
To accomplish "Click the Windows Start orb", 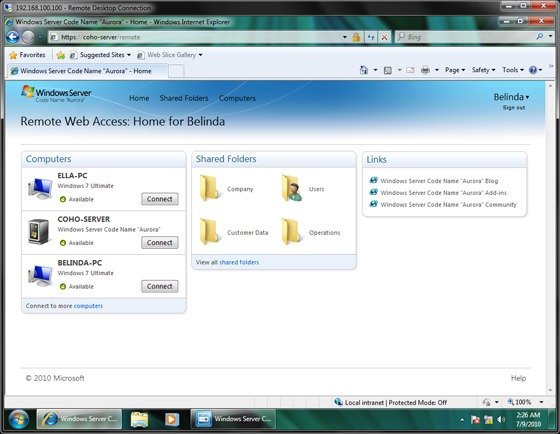I will click(x=18, y=419).
